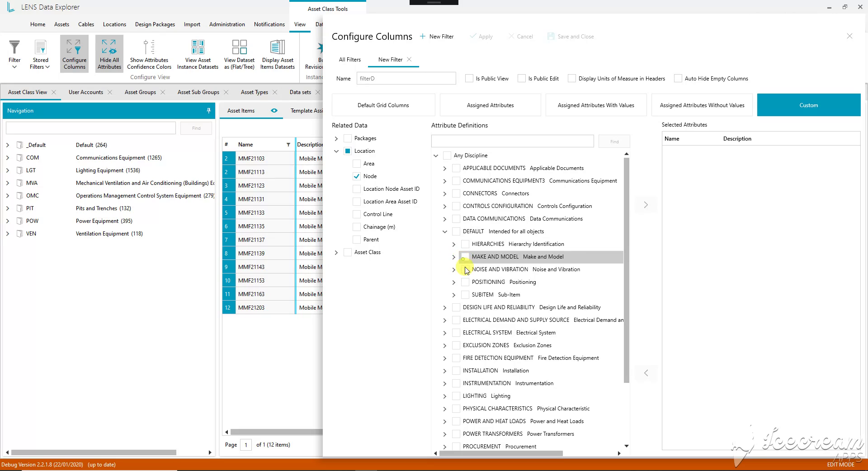Open Name column filter funnel

(x=288, y=145)
